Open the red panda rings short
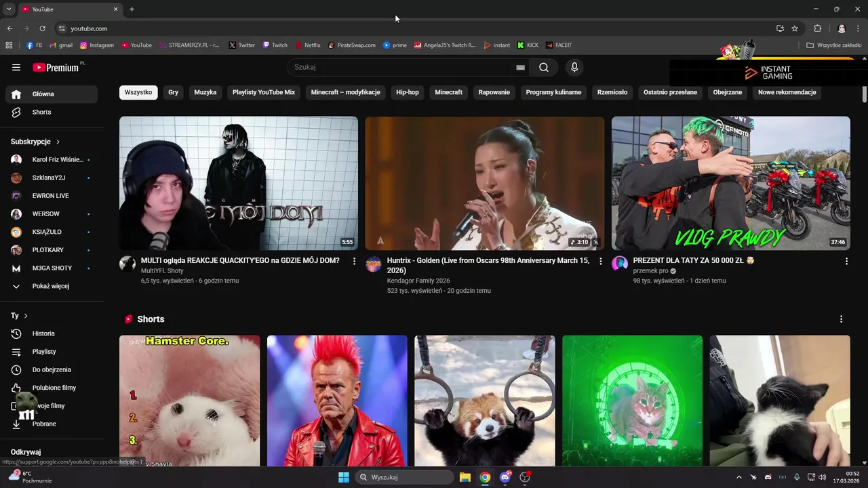This screenshot has height=488, width=868. tap(484, 401)
